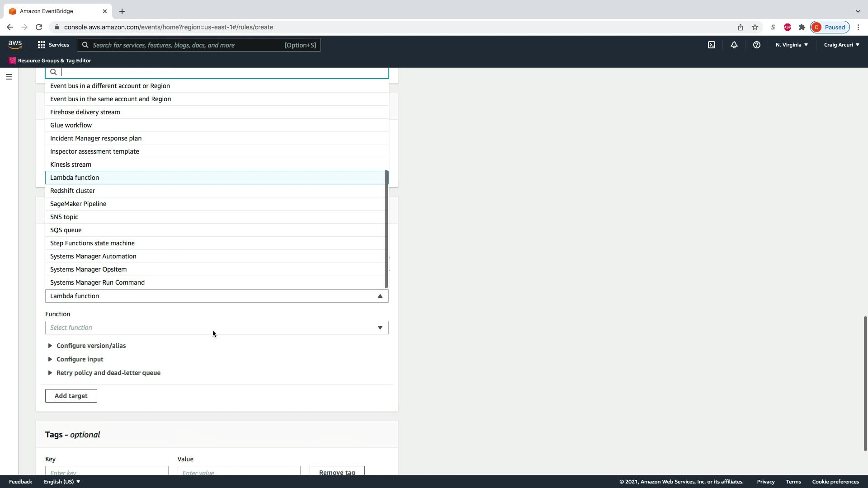Click the Remove tag button
Viewport: 868px width, 488px height.
(x=337, y=471)
